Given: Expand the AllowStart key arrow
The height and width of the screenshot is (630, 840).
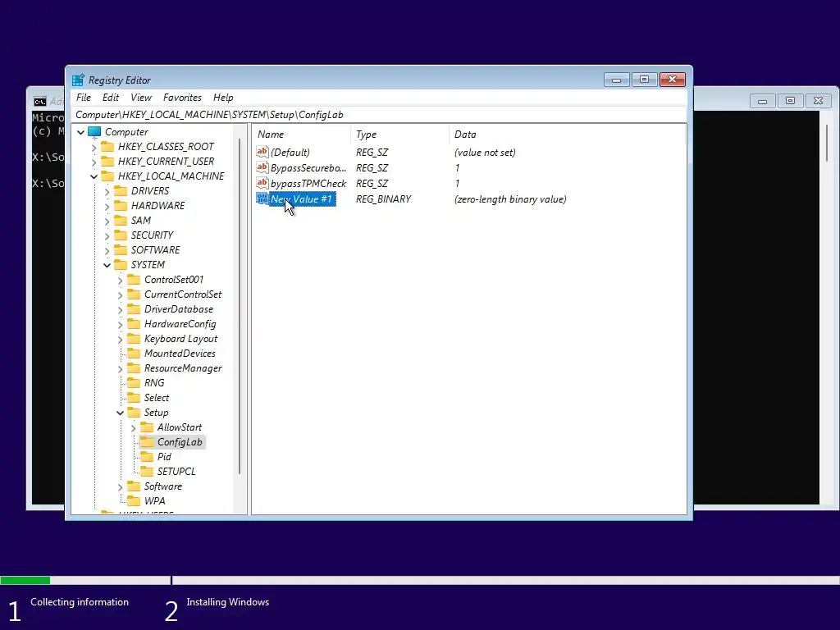Looking at the screenshot, I should pyautogui.click(x=133, y=428).
